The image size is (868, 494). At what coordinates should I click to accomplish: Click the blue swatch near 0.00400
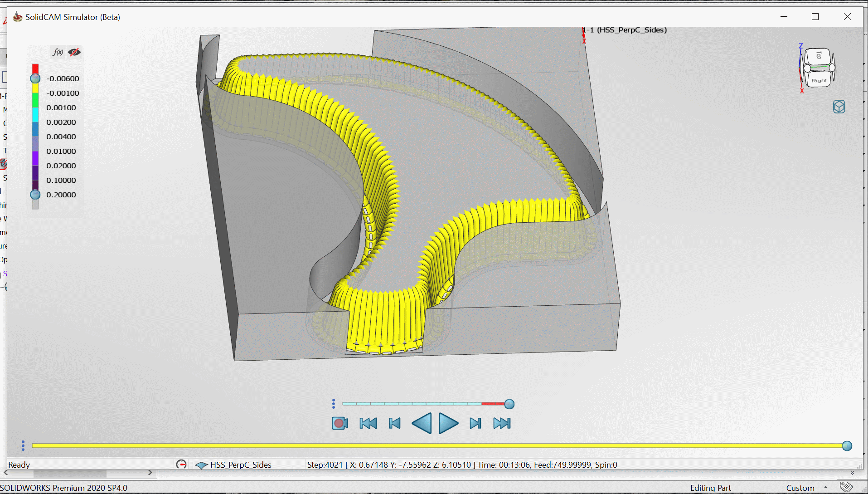35,129
